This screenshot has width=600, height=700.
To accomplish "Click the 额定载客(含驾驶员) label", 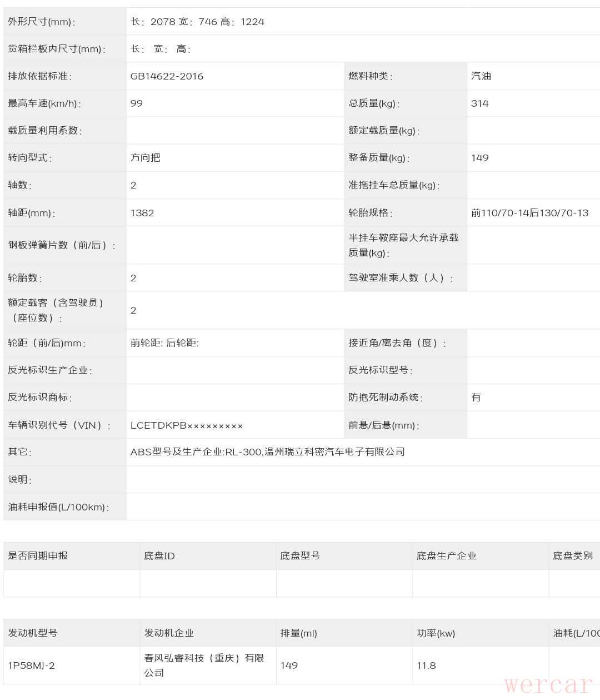I will tap(56, 310).
